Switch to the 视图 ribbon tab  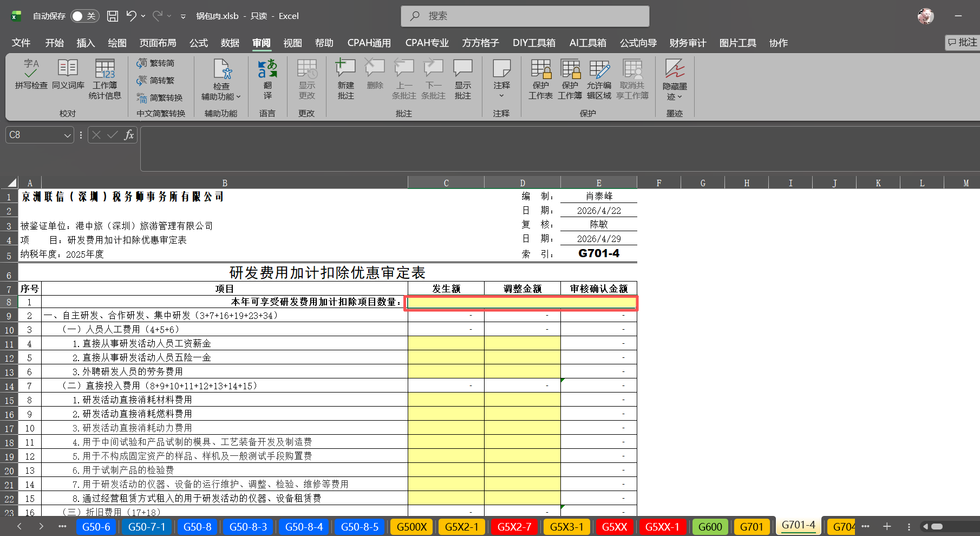[x=292, y=43]
